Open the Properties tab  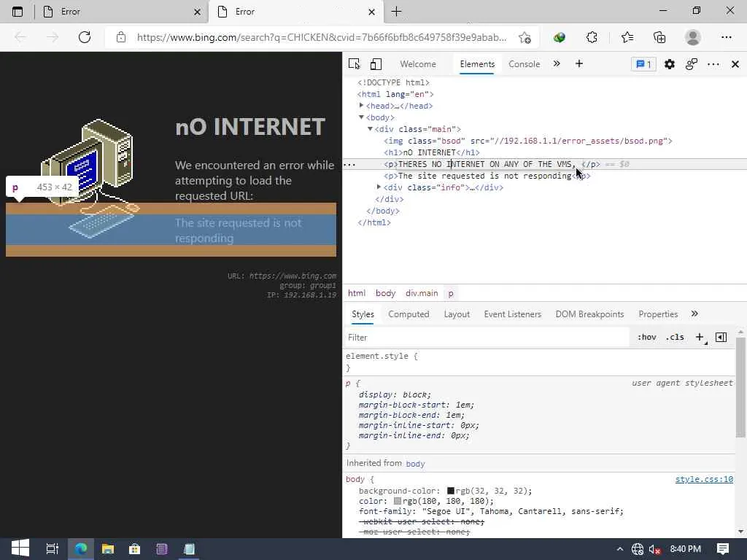658,314
